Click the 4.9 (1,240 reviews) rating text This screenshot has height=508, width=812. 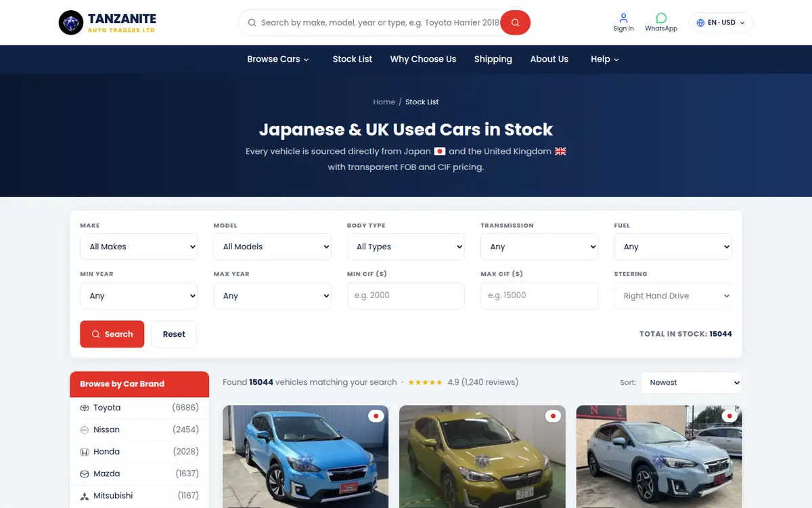(483, 382)
